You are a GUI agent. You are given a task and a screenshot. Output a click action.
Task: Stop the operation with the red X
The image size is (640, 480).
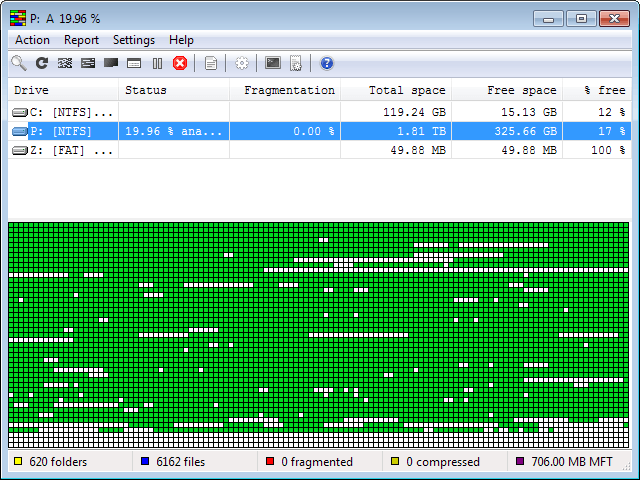[x=180, y=63]
